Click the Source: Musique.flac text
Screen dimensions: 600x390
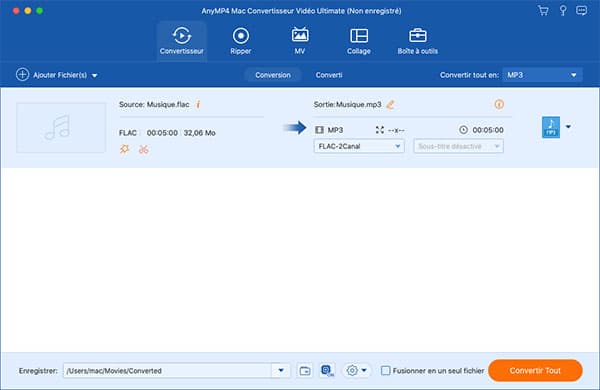154,104
